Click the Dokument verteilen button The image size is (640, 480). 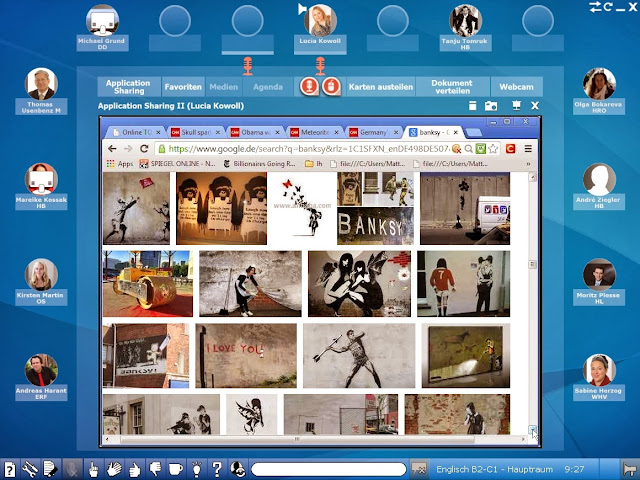pyautogui.click(x=452, y=87)
